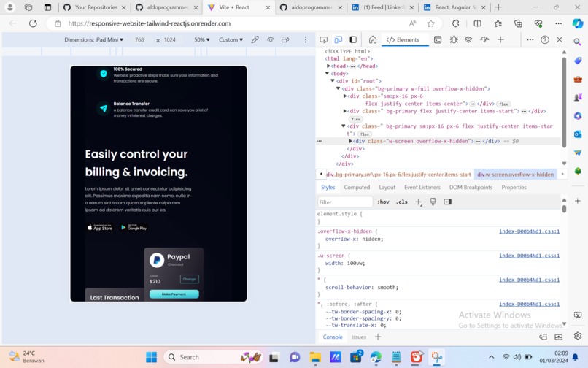Switch to Your Repositories browser tab
This screenshot has width=588, height=368.
96,7
